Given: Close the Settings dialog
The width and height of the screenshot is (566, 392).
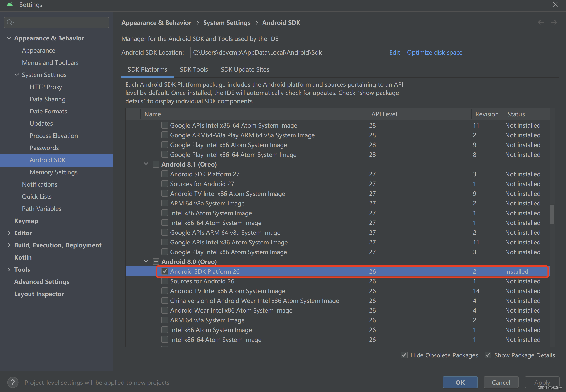Looking at the screenshot, I should (x=555, y=4).
